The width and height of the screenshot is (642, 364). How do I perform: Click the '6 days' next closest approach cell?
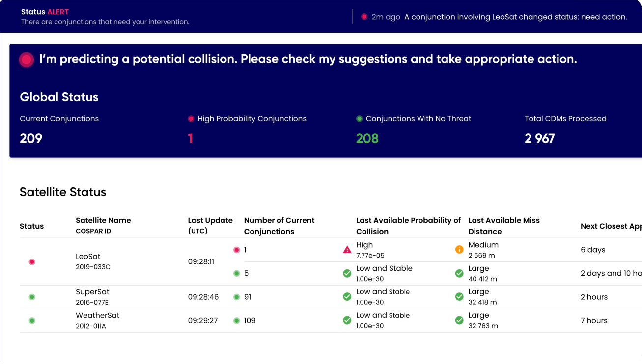click(x=593, y=250)
